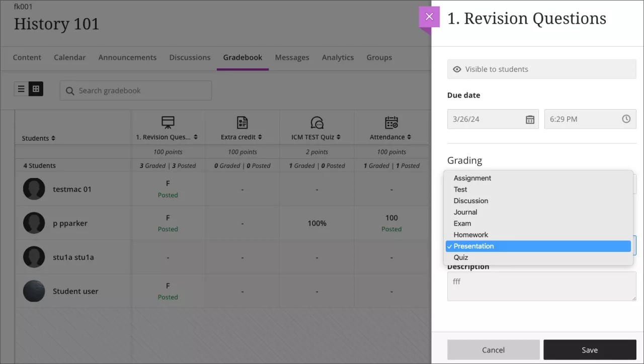Click inside the Description text field

tap(541, 286)
